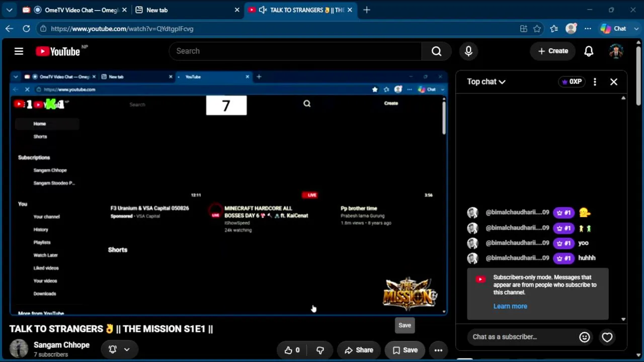Click the Chat as a subscriber input
Image resolution: width=644 pixels, height=362 pixels.
point(523,337)
